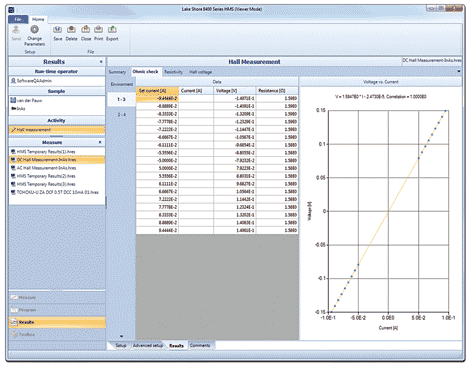Open the Toolbox navigation button
This screenshot has height=366, width=470.
(57, 335)
